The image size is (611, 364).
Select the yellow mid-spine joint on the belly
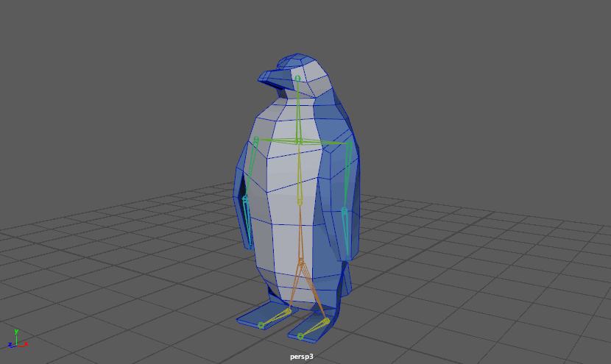tap(300, 202)
